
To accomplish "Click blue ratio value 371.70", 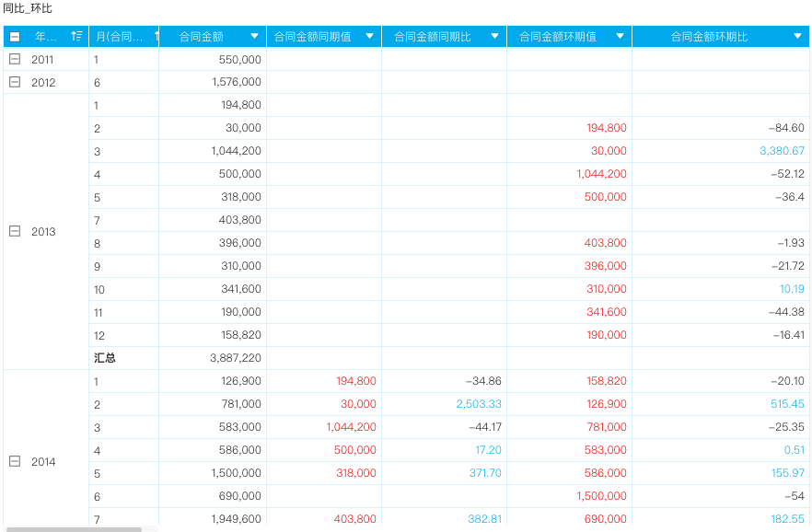I will 485,472.
